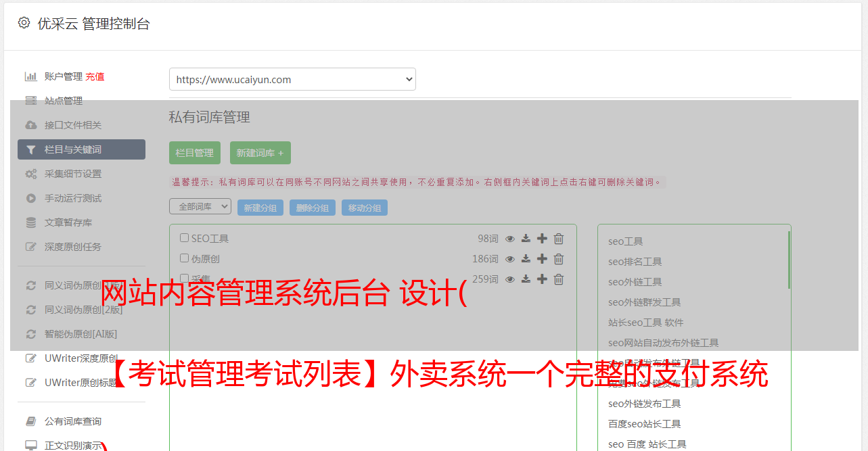Select keyword seo外链群发工具
This screenshot has width=868, height=451.
pyautogui.click(x=644, y=302)
